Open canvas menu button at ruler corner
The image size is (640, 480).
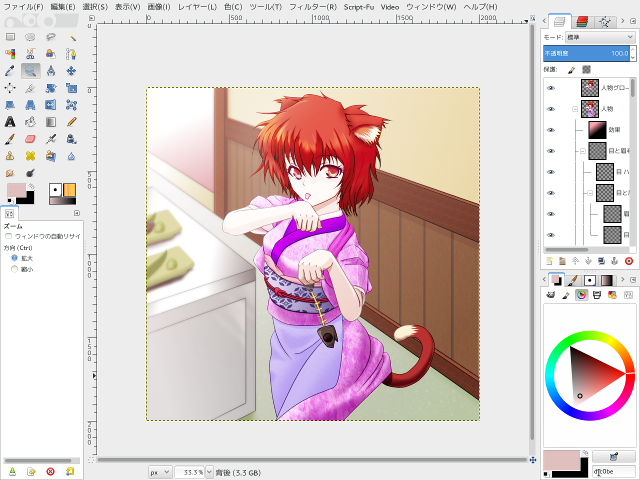91,18
